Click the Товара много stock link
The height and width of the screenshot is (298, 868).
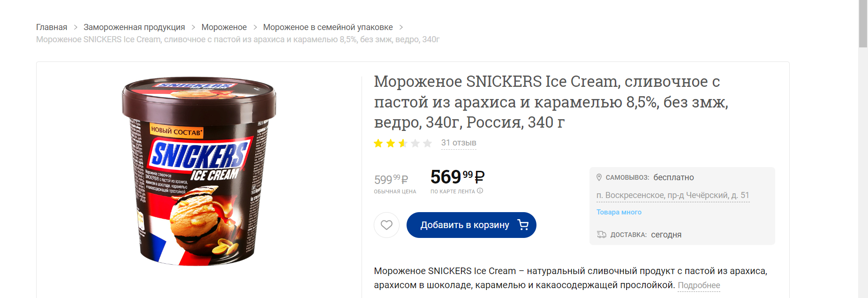tap(619, 212)
